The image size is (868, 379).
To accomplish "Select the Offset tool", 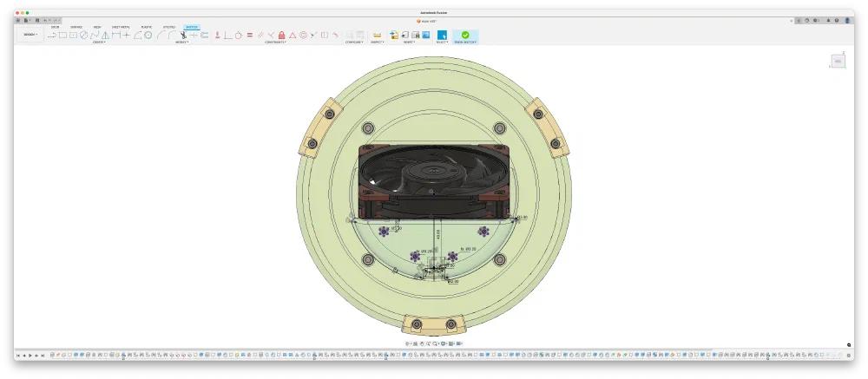I will pyautogui.click(x=204, y=35).
